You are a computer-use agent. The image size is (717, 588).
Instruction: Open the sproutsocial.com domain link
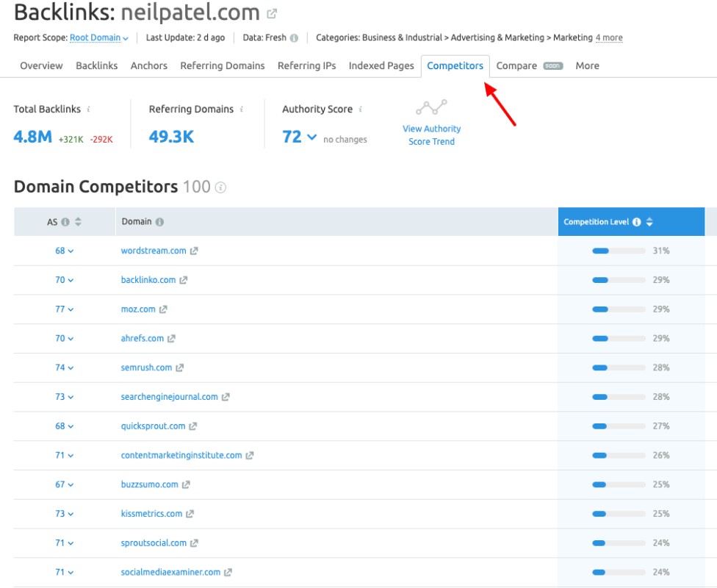(154, 543)
